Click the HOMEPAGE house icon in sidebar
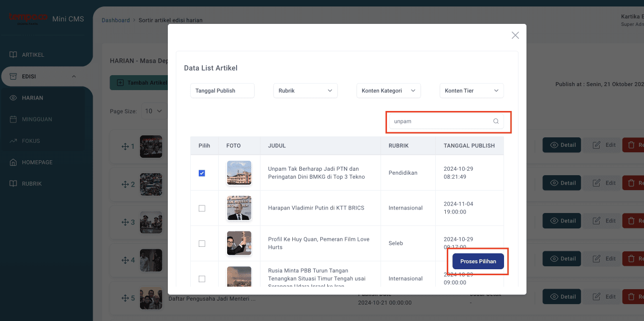Viewport: 644px width, 321px height. coord(13,162)
